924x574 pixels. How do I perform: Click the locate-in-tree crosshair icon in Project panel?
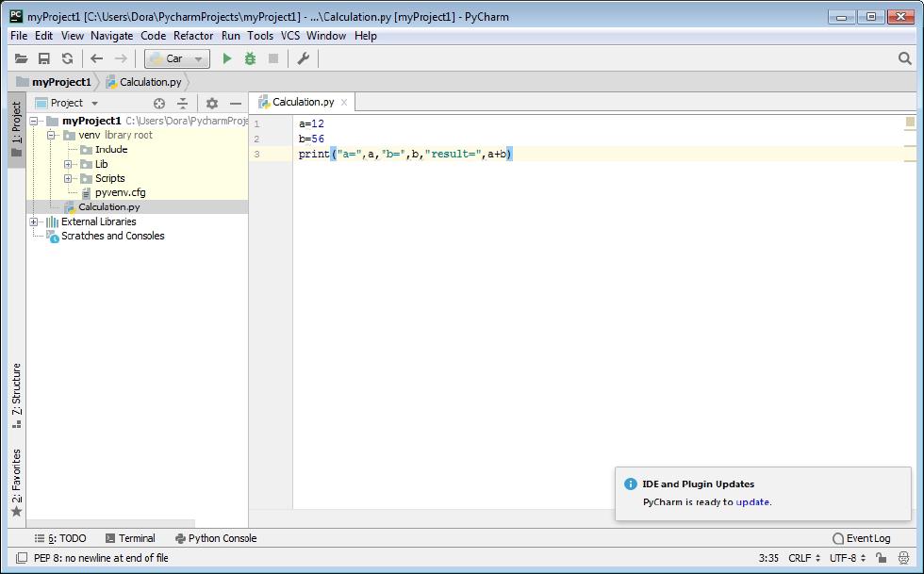pos(159,104)
